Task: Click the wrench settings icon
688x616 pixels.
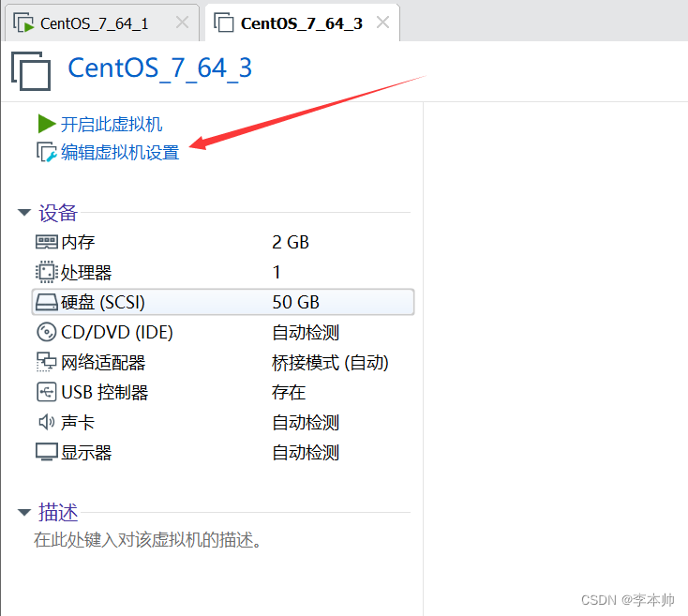Action: (47, 152)
